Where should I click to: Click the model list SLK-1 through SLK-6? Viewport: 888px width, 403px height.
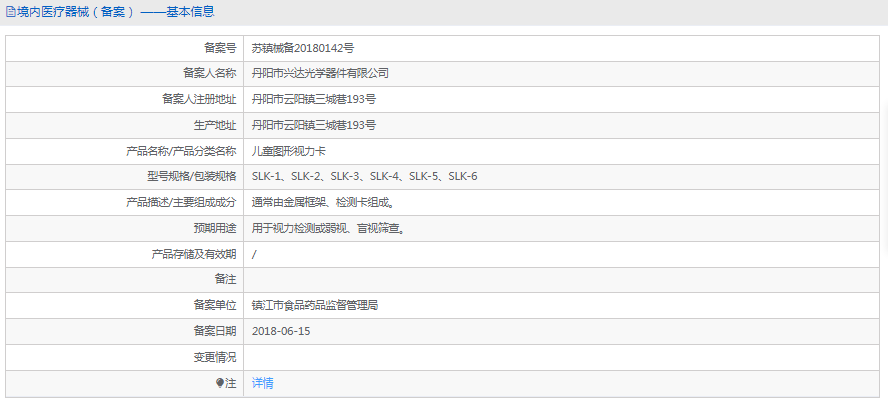pyautogui.click(x=364, y=177)
